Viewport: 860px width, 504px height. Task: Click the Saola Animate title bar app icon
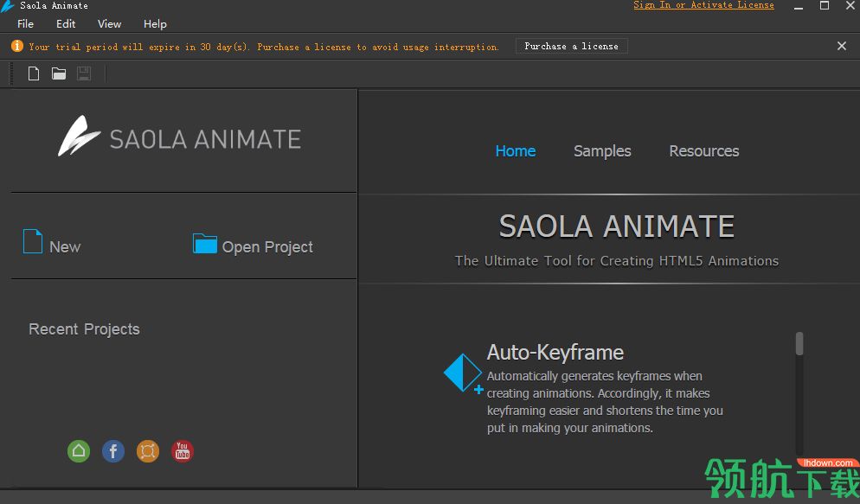[7, 5]
